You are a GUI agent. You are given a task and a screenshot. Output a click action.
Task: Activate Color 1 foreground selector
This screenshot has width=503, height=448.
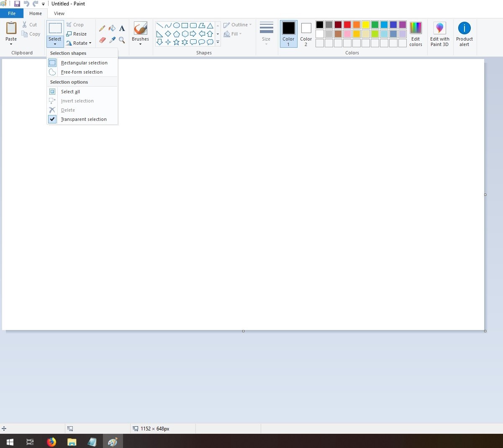click(288, 34)
